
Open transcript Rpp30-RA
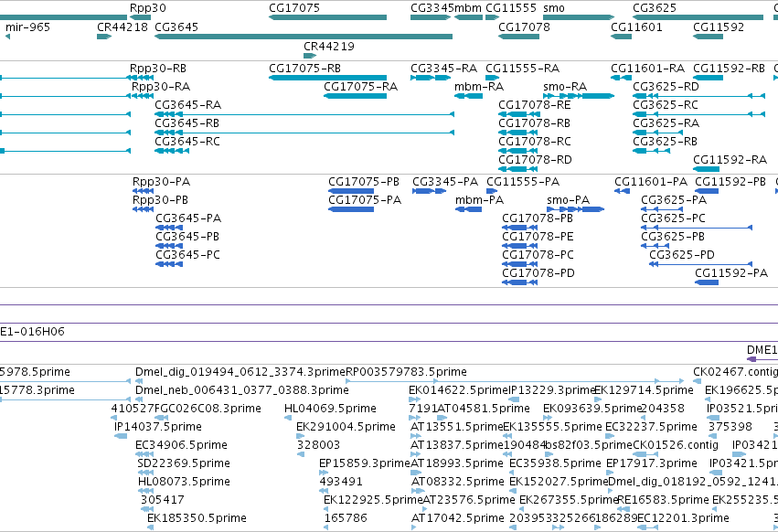point(161,87)
